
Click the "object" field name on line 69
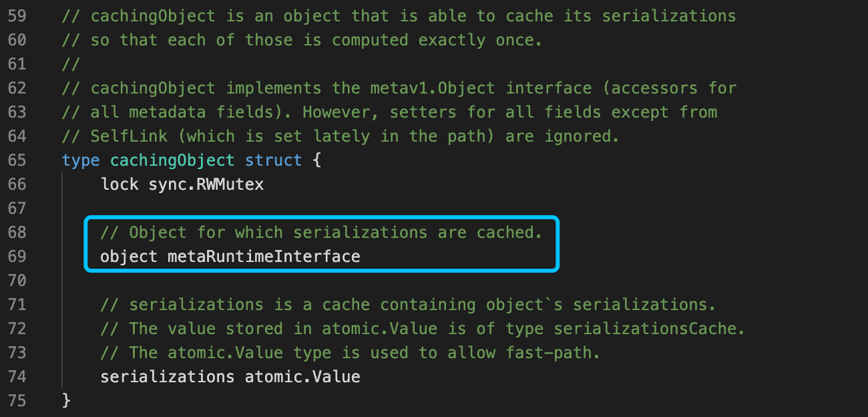click(129, 257)
